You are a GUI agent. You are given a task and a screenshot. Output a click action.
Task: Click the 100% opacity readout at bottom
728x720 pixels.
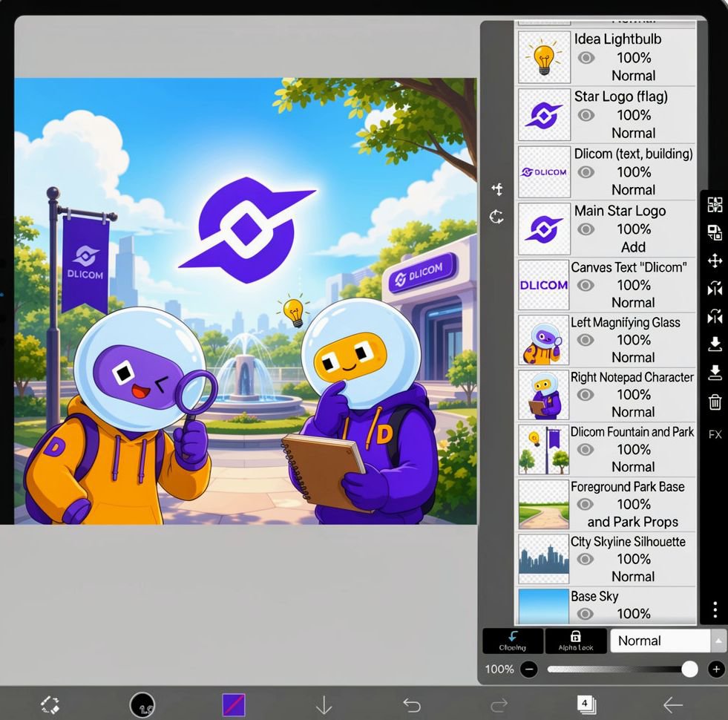[x=499, y=670]
